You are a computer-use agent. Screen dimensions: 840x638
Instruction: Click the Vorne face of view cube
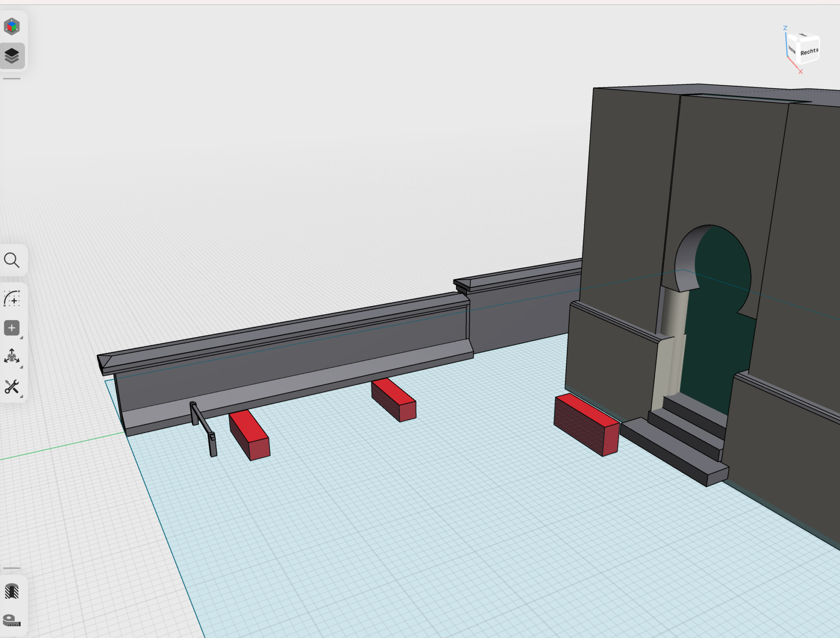coord(792,50)
